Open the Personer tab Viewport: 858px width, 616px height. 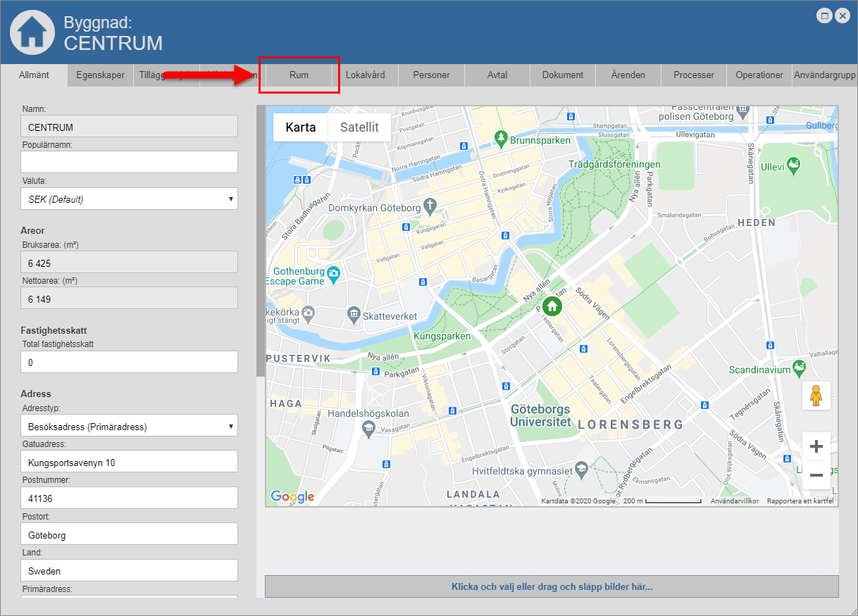pyautogui.click(x=431, y=75)
